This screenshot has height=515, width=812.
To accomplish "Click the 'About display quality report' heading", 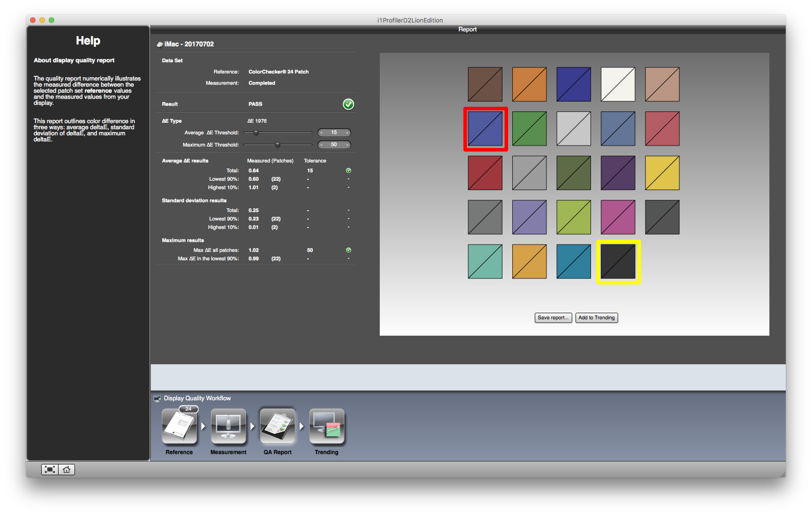I will point(74,60).
